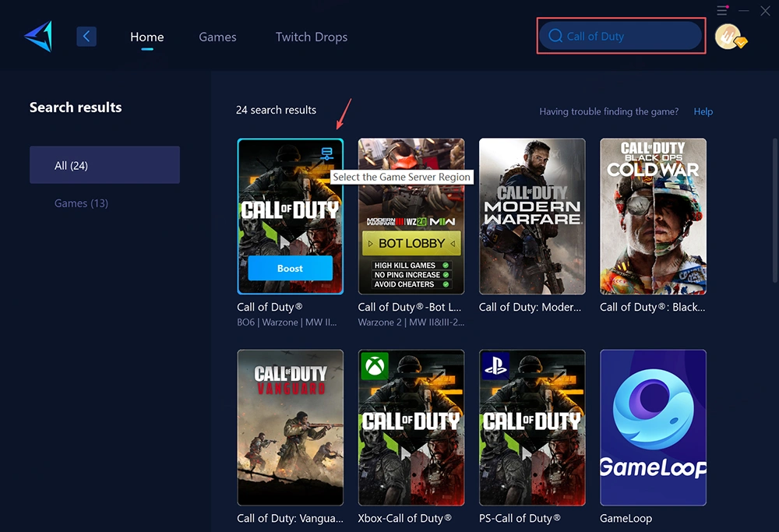Viewport: 779px width, 532px height.
Task: Go back using the back arrow button
Action: [86, 37]
